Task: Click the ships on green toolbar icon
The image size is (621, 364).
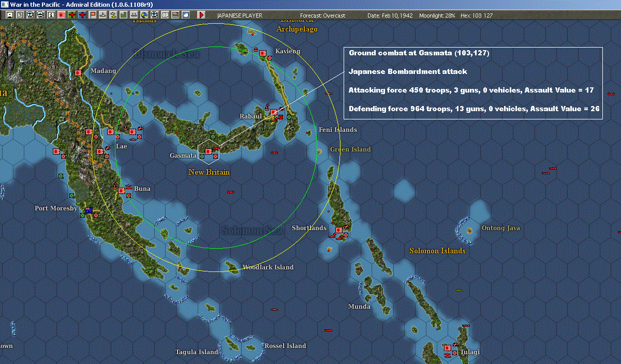Action: click(134, 16)
